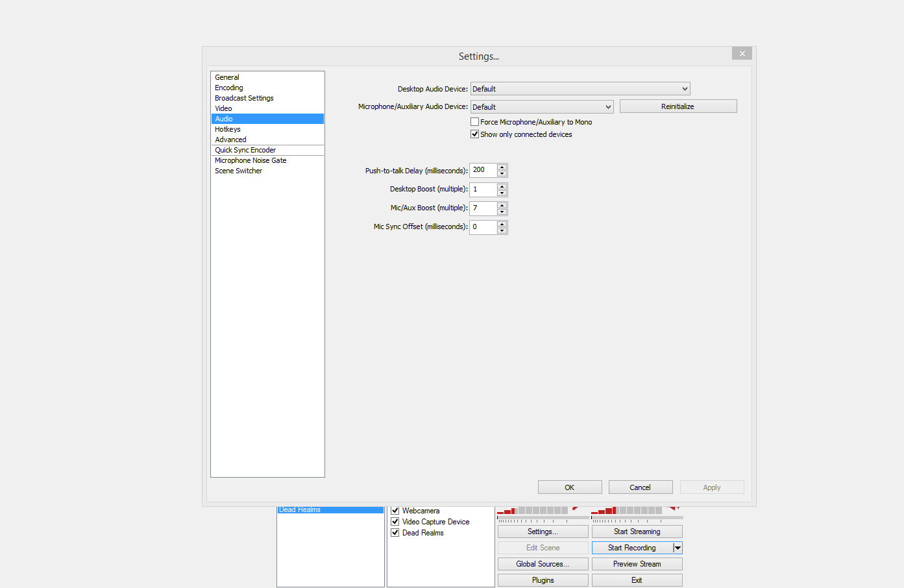Click the Push-to-talk Delay value field
Image resolution: width=904 pixels, height=588 pixels.
pyautogui.click(x=483, y=170)
